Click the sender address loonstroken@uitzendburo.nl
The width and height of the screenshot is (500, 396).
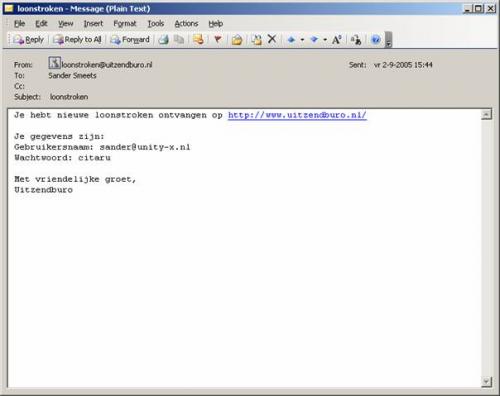pos(107,65)
